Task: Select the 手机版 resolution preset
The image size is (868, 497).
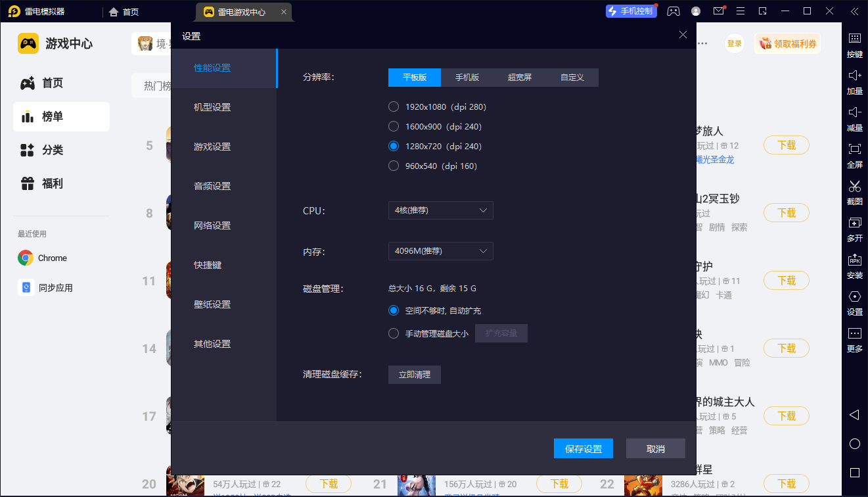Action: [467, 77]
